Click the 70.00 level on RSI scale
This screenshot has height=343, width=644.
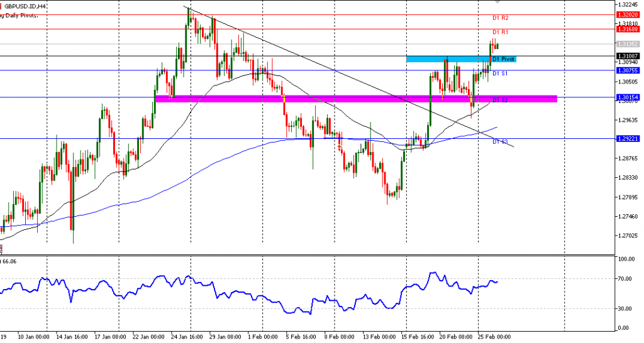[x=625, y=278]
